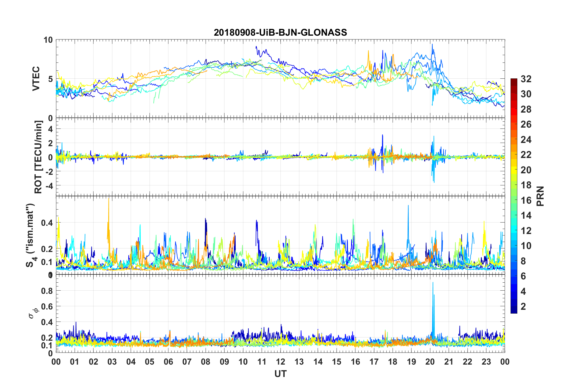Click the x-axis tick label 06
561x392 pixels.
[168, 362]
